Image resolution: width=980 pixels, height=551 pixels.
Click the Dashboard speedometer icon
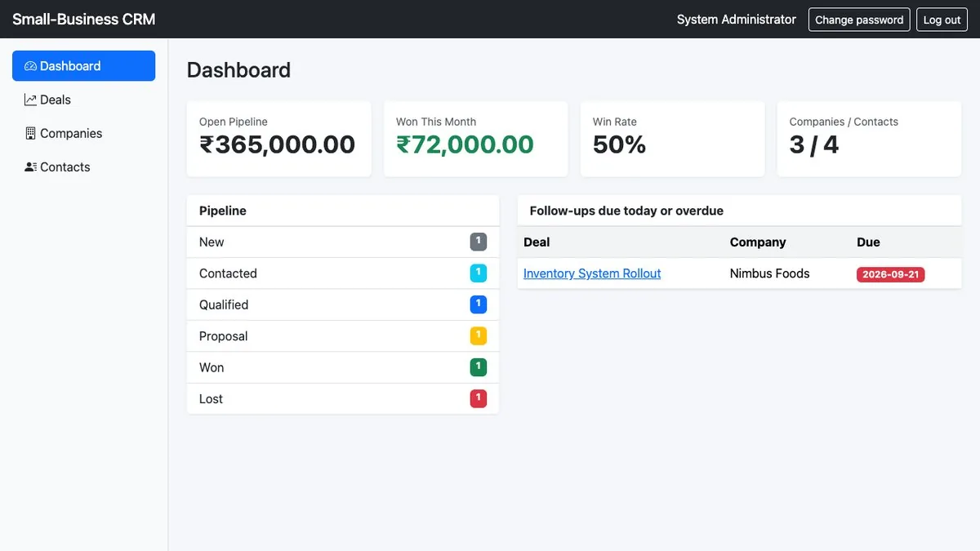point(31,66)
